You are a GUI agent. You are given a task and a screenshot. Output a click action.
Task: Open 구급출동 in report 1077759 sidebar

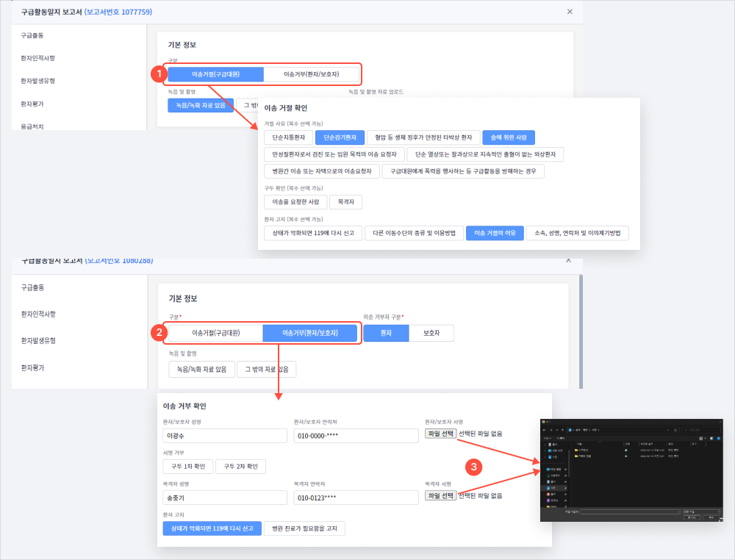click(32, 35)
